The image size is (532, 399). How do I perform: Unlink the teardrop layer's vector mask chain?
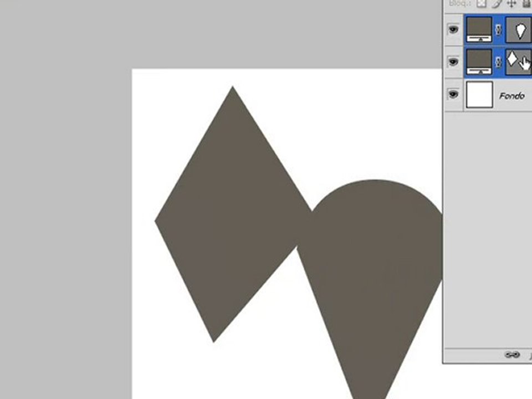click(x=498, y=30)
